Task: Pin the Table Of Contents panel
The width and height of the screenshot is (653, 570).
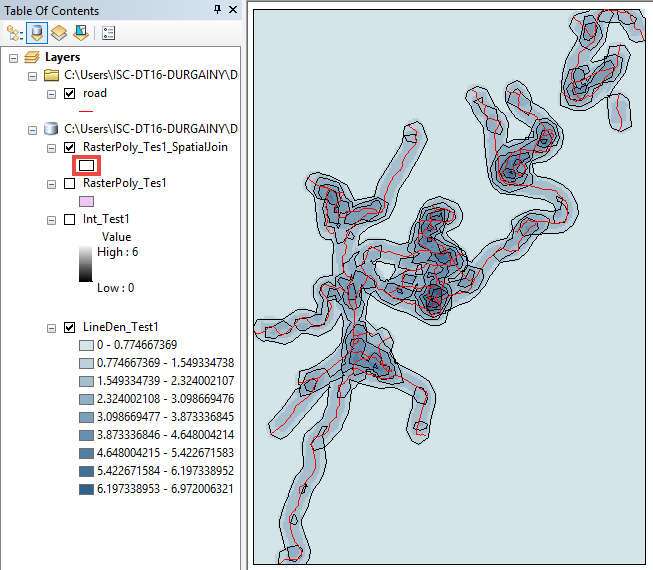Action: click(217, 10)
